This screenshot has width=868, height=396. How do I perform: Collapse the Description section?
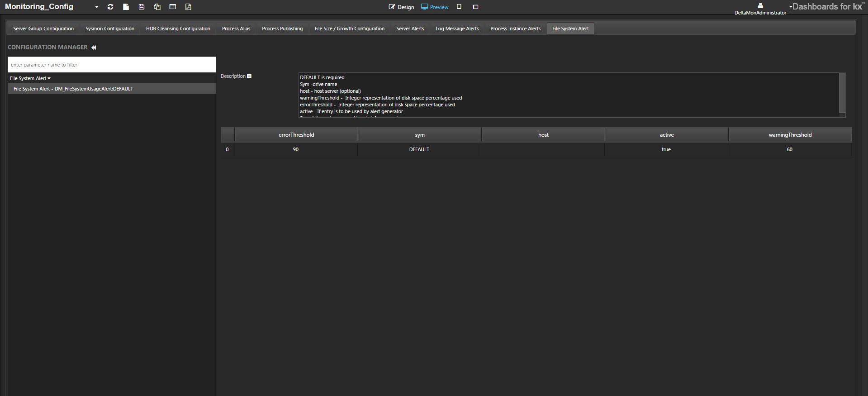click(x=249, y=76)
